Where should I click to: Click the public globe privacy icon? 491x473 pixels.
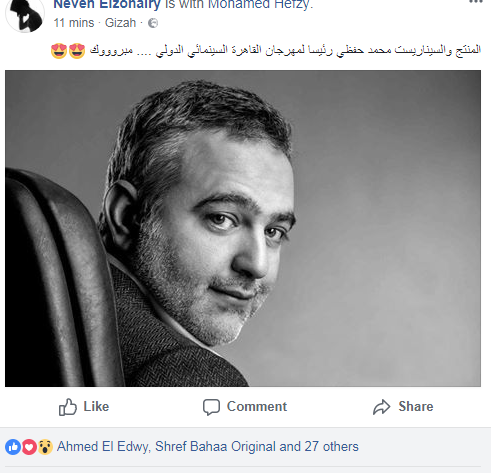pos(153,23)
